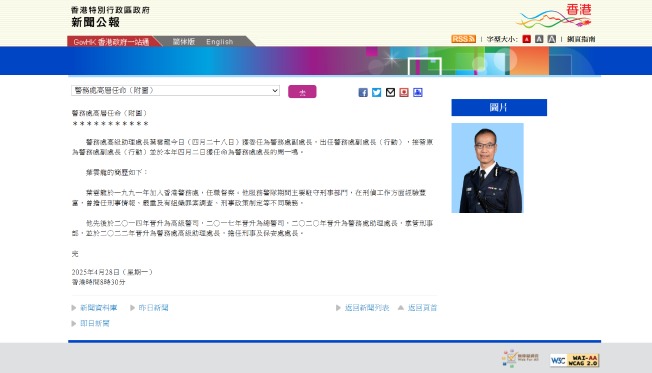Image resolution: width=652 pixels, height=373 pixels.
Task: Set medium font size A
Action: point(539,39)
